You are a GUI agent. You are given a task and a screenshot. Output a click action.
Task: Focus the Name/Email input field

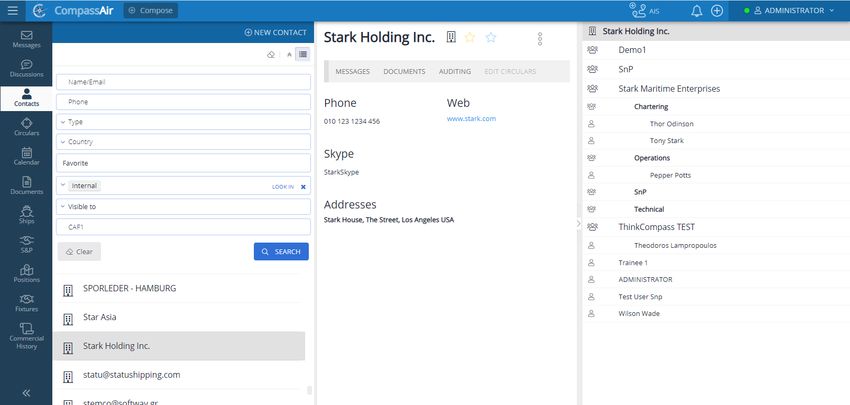(183, 82)
